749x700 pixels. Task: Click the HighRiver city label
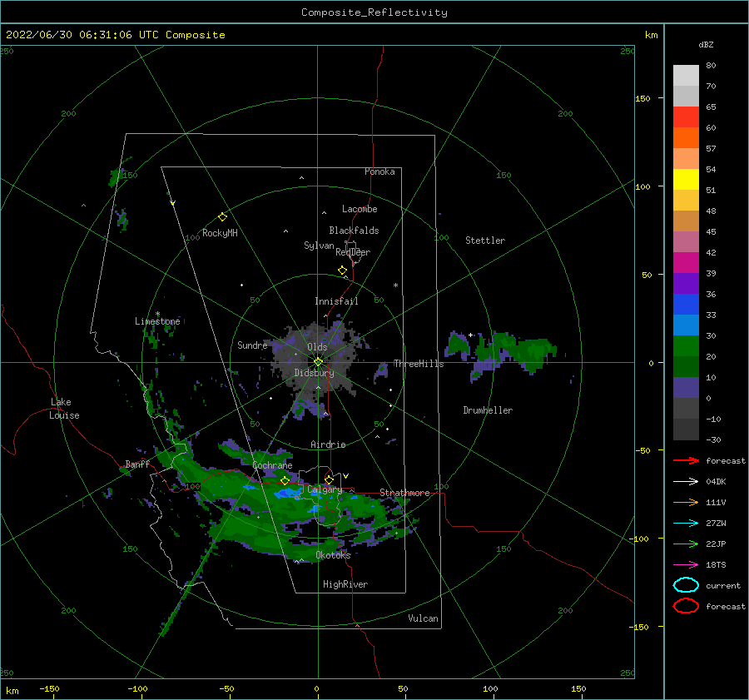tap(345, 584)
